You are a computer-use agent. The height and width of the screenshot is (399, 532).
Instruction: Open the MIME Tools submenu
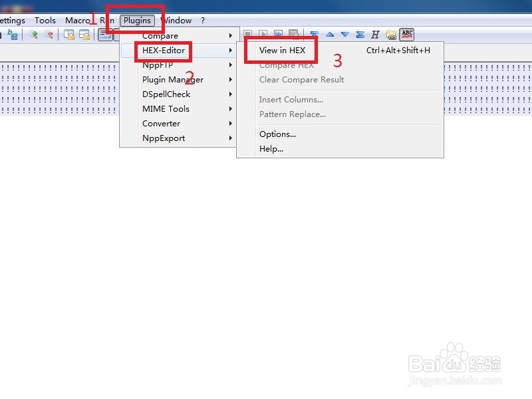[x=178, y=108]
